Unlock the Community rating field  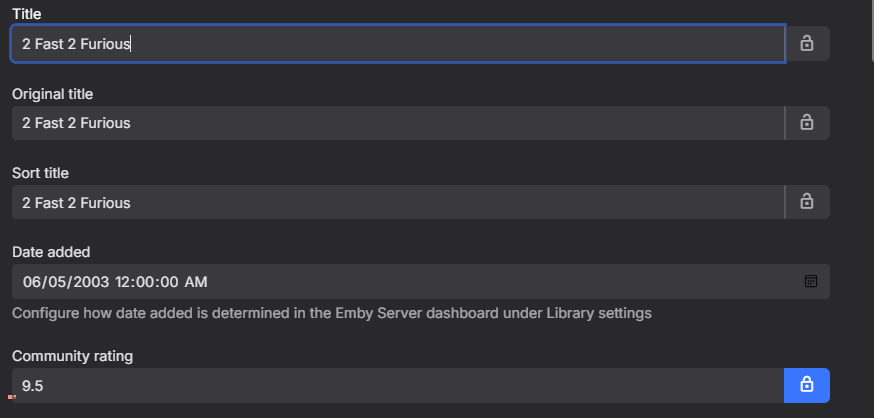807,385
